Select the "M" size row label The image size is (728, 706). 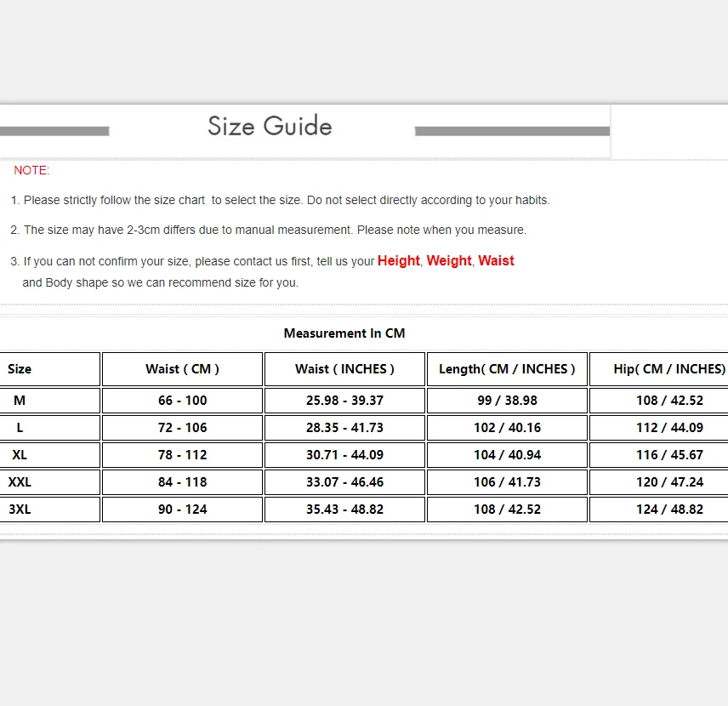pyautogui.click(x=20, y=401)
